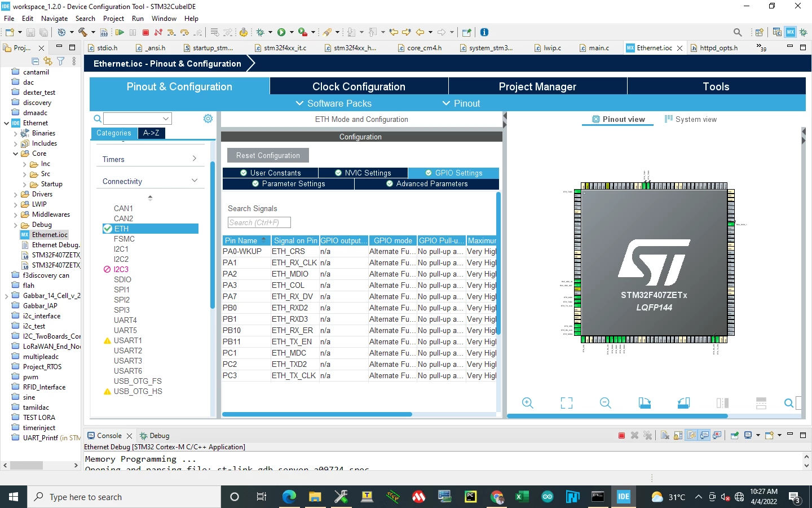This screenshot has height=508, width=812.
Task: Open the Clock Configuration tab
Action: (359, 86)
